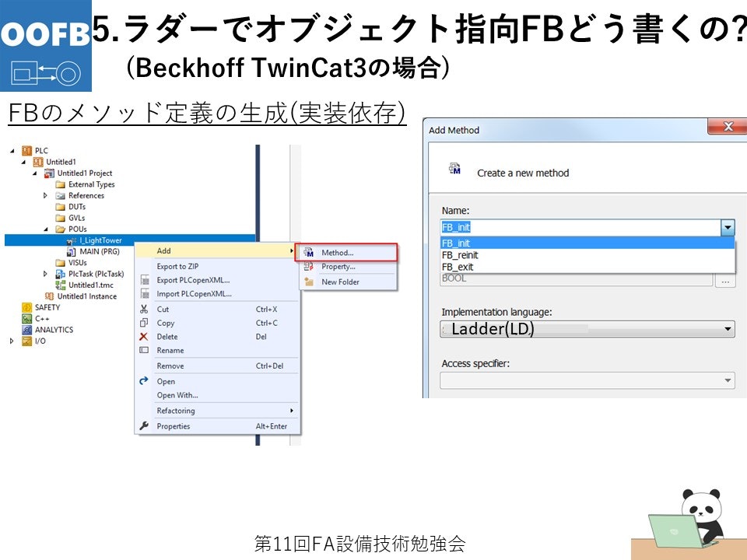Click the PlcTask icon
Image resolution: width=747 pixels, height=560 pixels.
pos(61,274)
